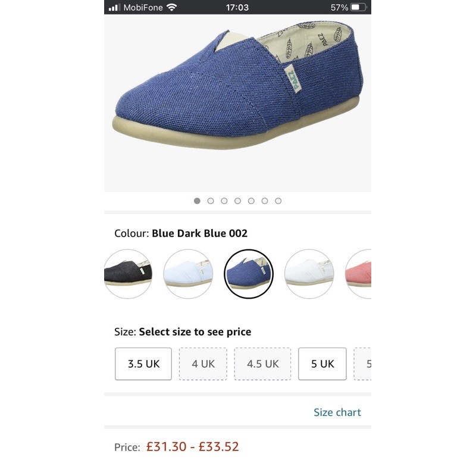Choose size 5 UK

pyautogui.click(x=322, y=364)
